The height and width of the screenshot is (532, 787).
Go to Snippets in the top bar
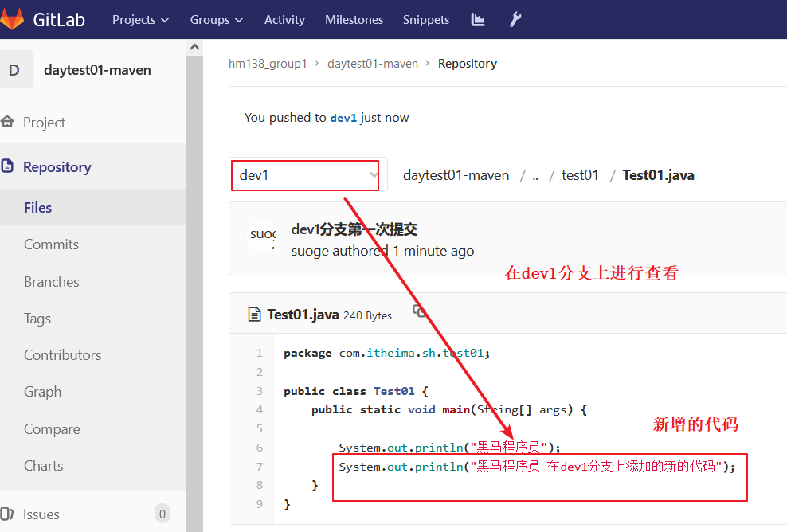click(425, 20)
